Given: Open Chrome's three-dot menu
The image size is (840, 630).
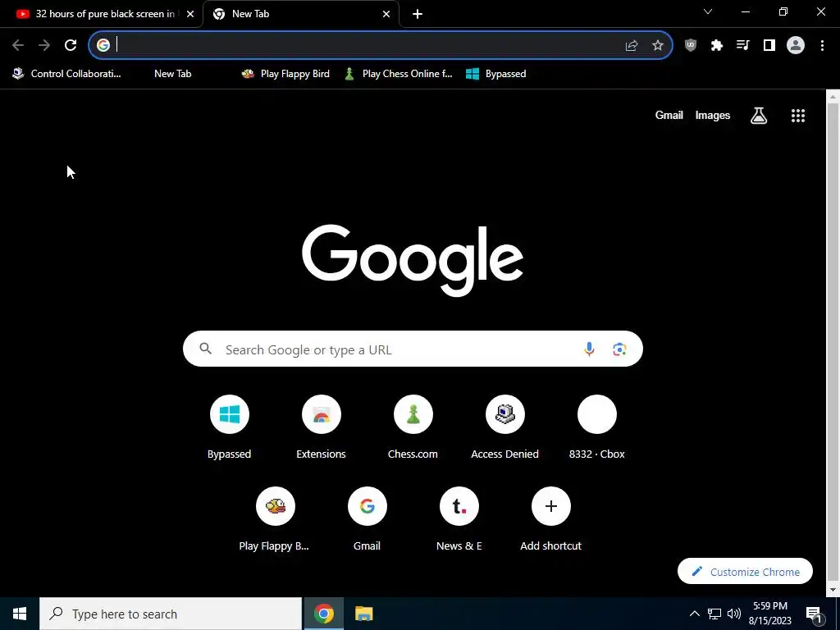Looking at the screenshot, I should coord(822,46).
